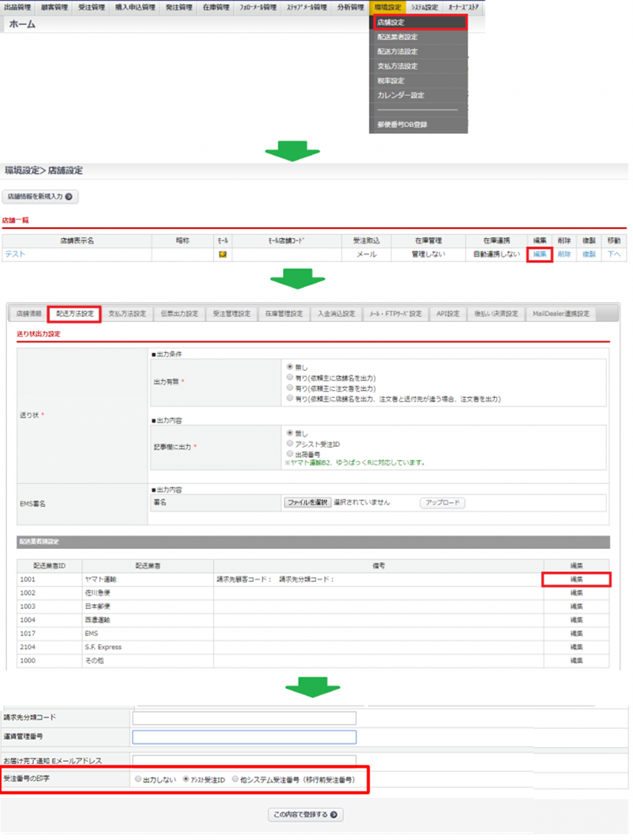The width and height of the screenshot is (633, 840).
Task: Select 無し radio for 出力有無
Action: tap(290, 367)
